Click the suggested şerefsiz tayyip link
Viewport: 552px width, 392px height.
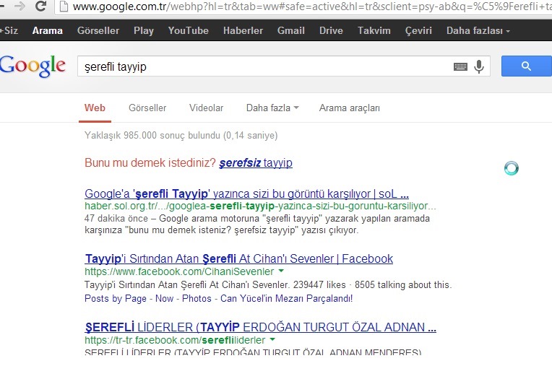pyautogui.click(x=256, y=163)
